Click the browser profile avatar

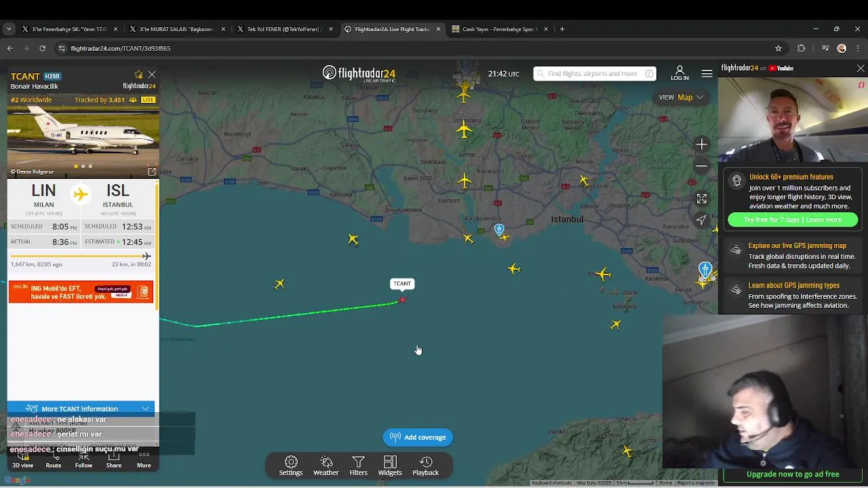842,48
